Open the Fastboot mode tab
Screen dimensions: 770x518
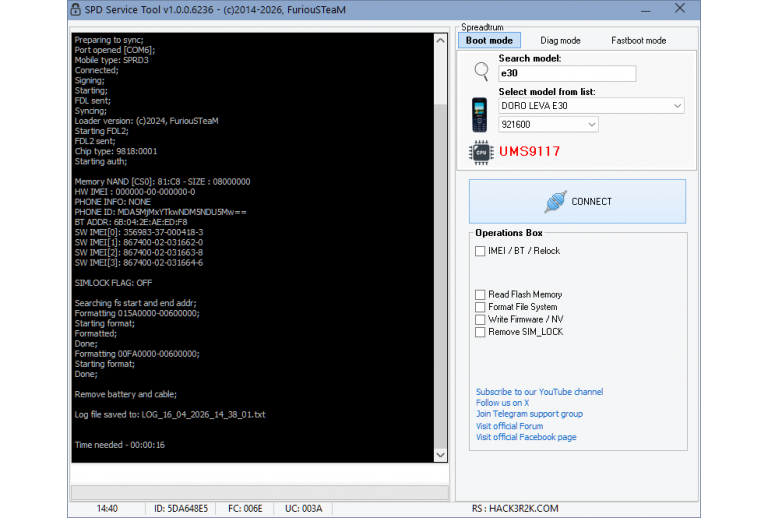pos(638,41)
